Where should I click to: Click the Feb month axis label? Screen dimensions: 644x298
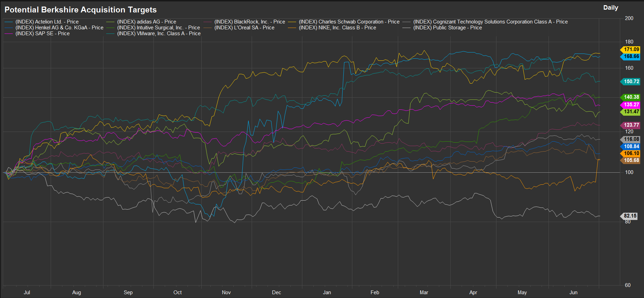coord(375,292)
